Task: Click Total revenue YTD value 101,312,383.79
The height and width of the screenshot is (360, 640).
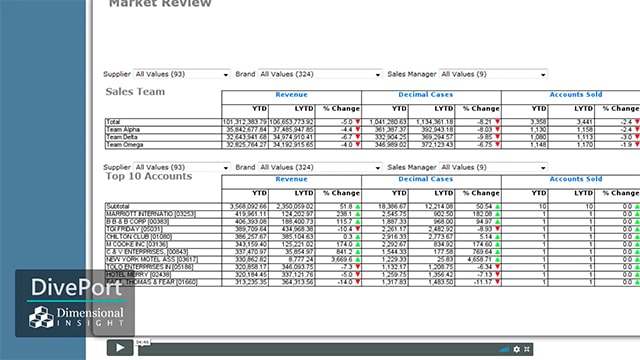Action: tap(245, 122)
